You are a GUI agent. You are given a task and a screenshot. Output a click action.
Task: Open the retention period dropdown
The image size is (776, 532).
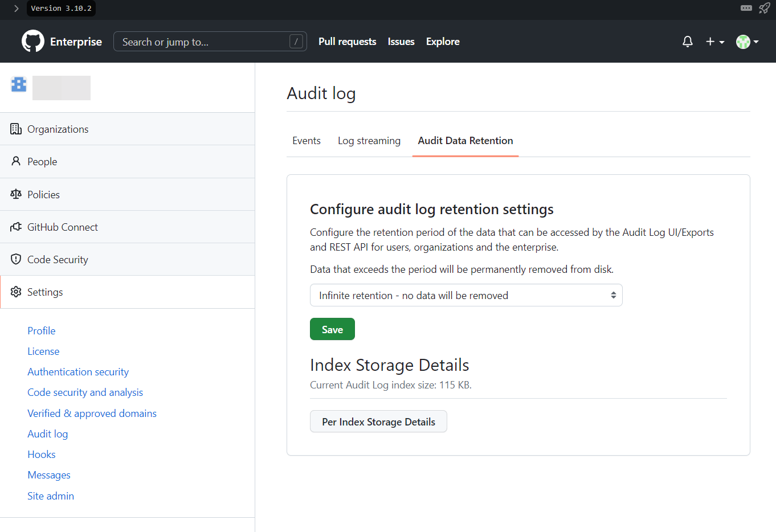(x=466, y=295)
